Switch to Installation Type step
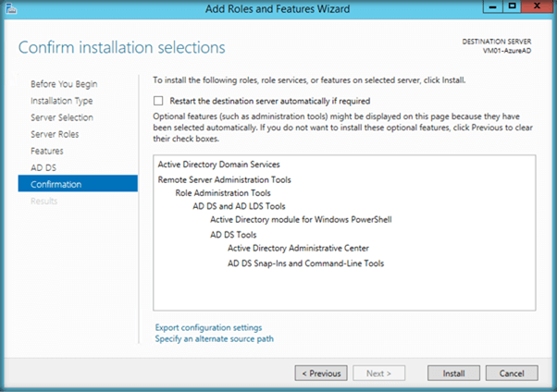557x392 pixels. 61,101
